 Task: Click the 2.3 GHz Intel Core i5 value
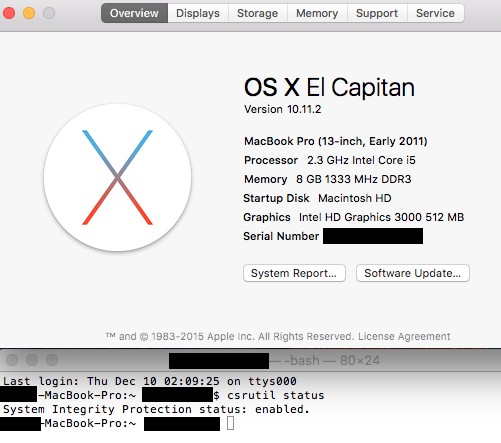361,160
